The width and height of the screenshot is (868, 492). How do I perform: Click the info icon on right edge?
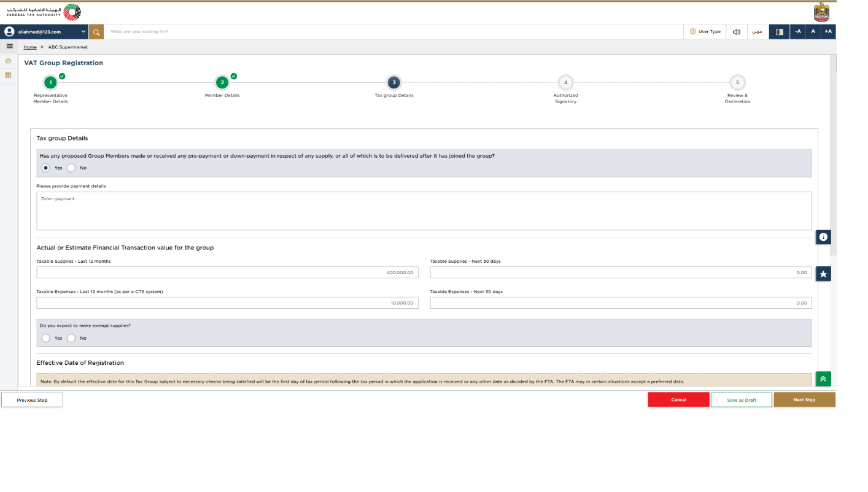823,236
